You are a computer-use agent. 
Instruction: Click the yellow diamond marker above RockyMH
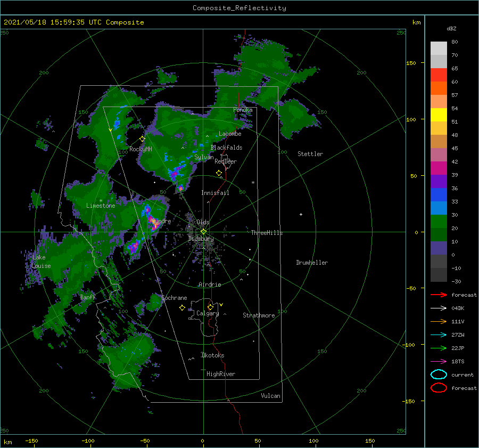(x=142, y=139)
